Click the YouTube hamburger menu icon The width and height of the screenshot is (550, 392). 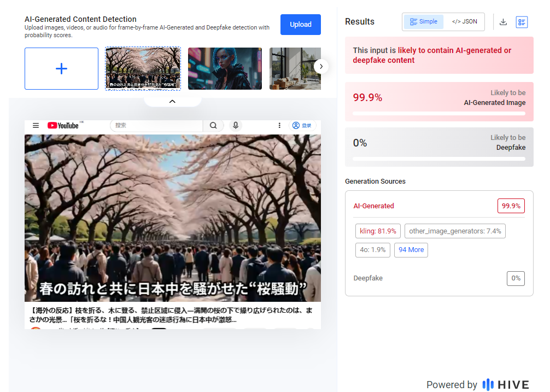coord(36,125)
